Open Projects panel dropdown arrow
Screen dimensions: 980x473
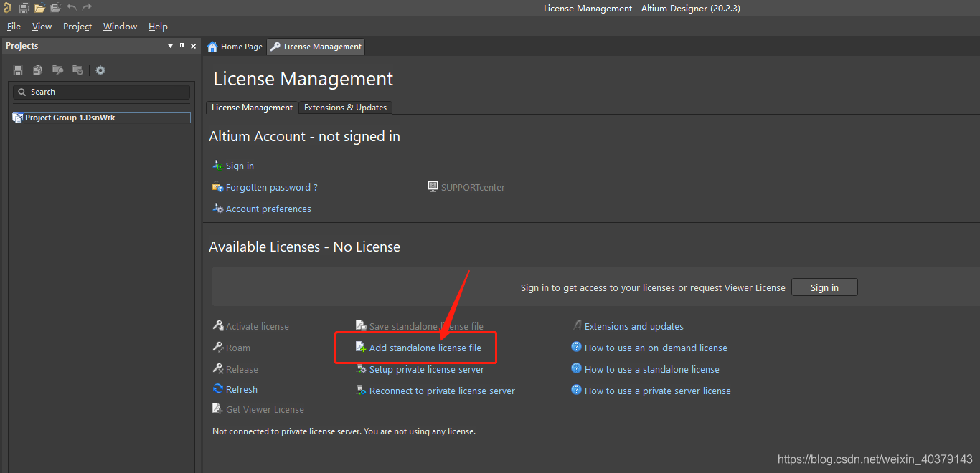170,46
